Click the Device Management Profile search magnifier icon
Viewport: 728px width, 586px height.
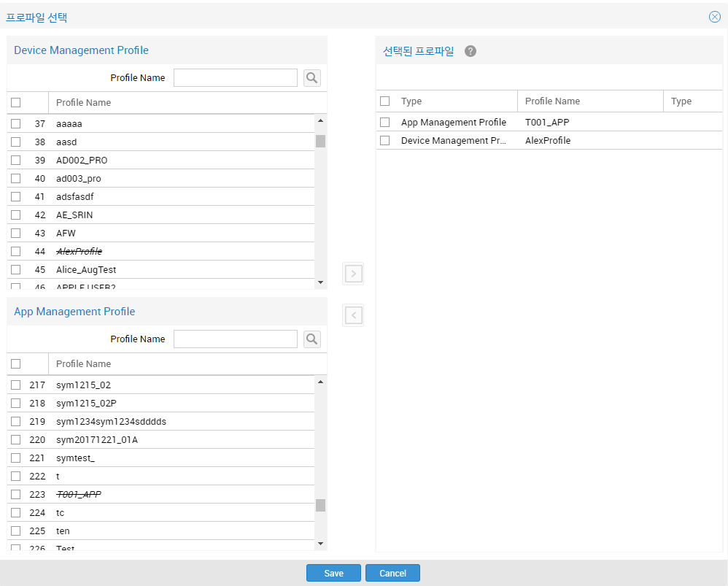click(x=312, y=78)
